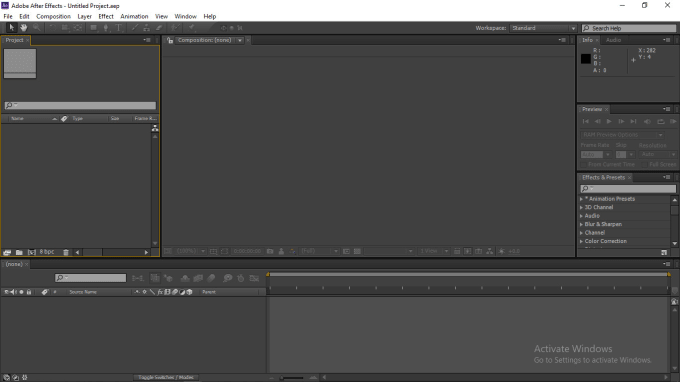Click RAM Preview button in Preview panel
The image size is (680, 382).
point(673,121)
